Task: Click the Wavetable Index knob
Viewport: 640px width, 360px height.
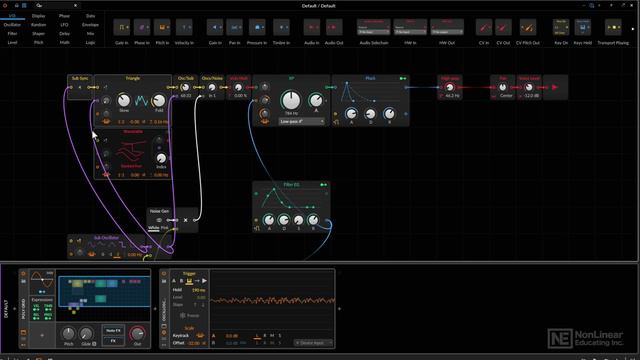Action: tap(161, 158)
